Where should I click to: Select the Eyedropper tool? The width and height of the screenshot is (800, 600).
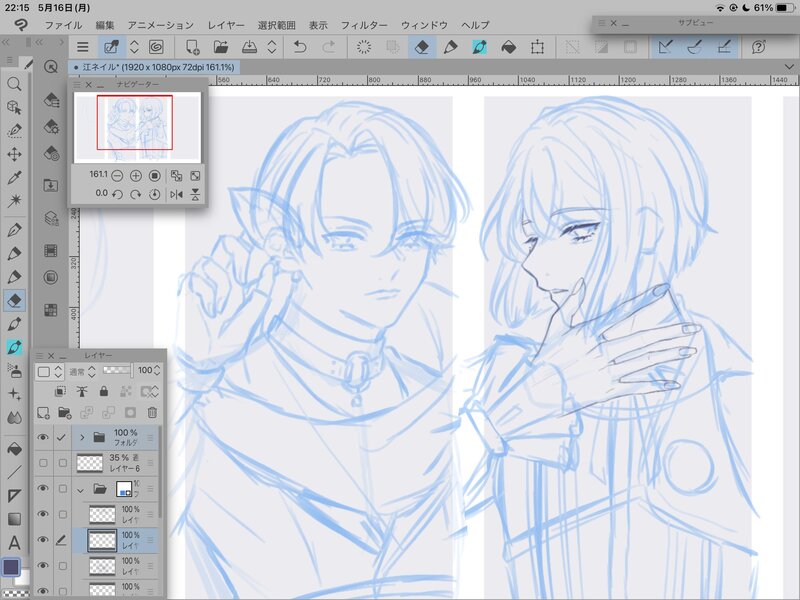coord(14,178)
